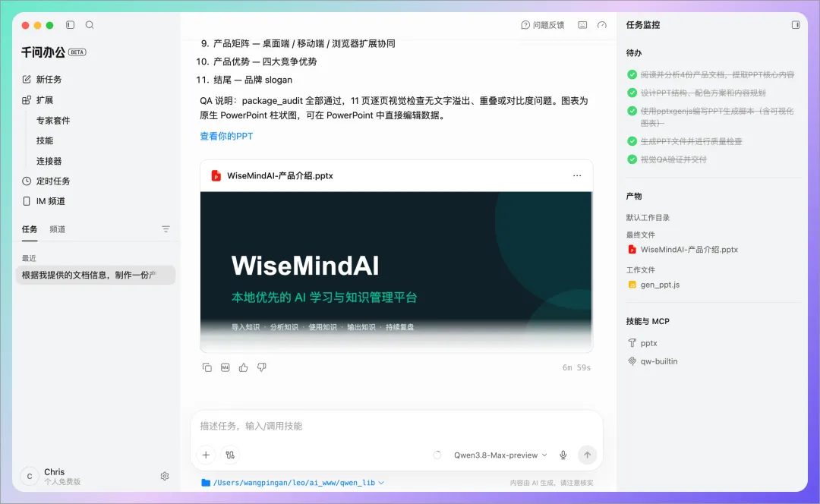Toggle the 生成PPT文件并进行质量检查 todo check
This screenshot has height=504, width=820.
(x=632, y=141)
